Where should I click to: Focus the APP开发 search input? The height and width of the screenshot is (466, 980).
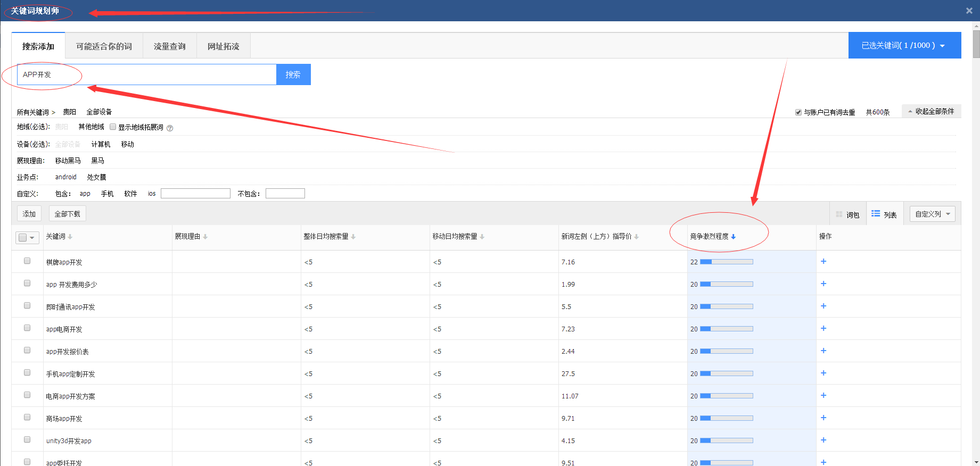point(147,74)
